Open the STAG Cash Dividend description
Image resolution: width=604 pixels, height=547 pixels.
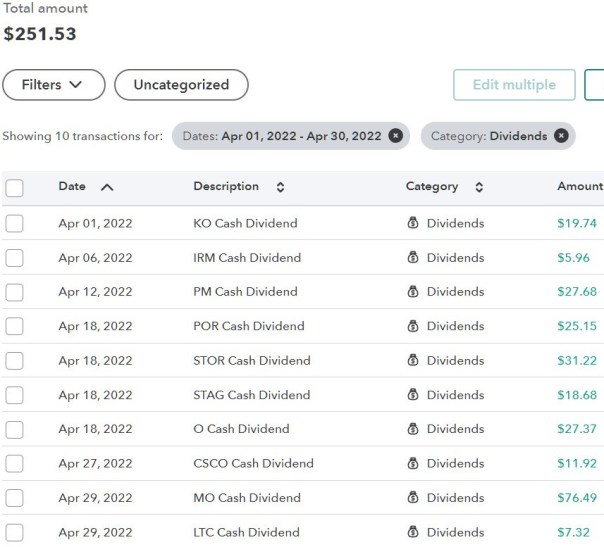pos(251,395)
